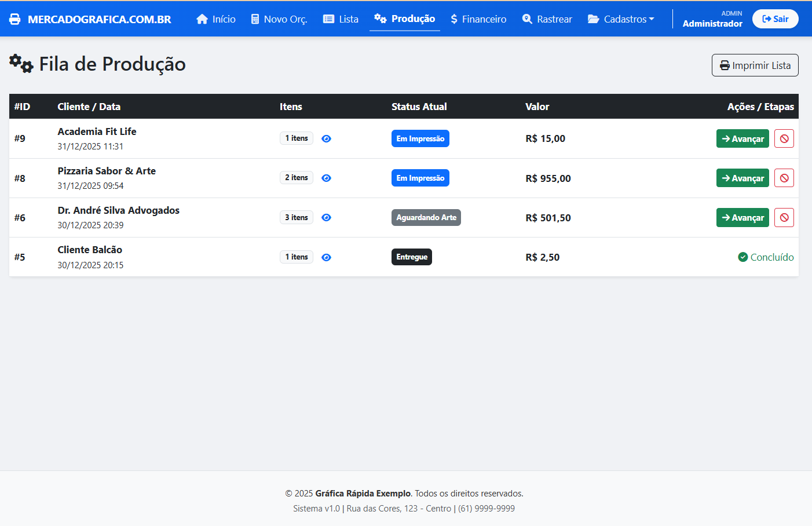
Task: Click the printer logo icon beside MERCADOGRAFICA.COM.BR
Action: [15, 19]
